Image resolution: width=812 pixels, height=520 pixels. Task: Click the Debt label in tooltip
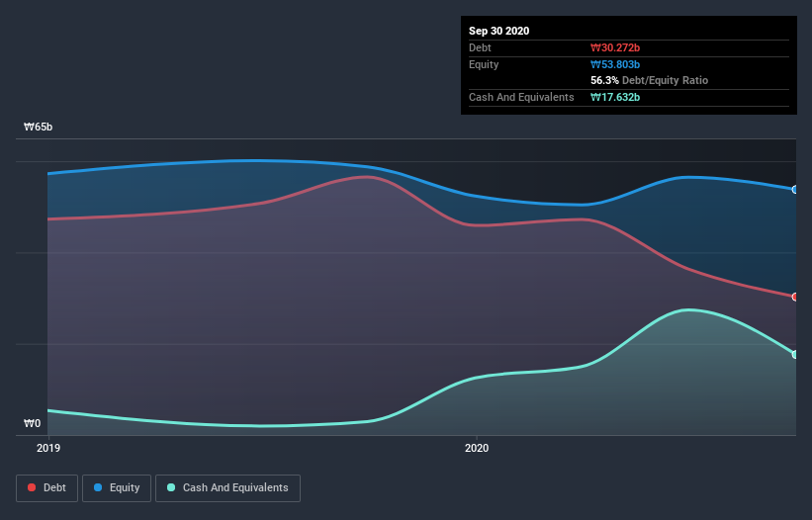tap(480, 47)
